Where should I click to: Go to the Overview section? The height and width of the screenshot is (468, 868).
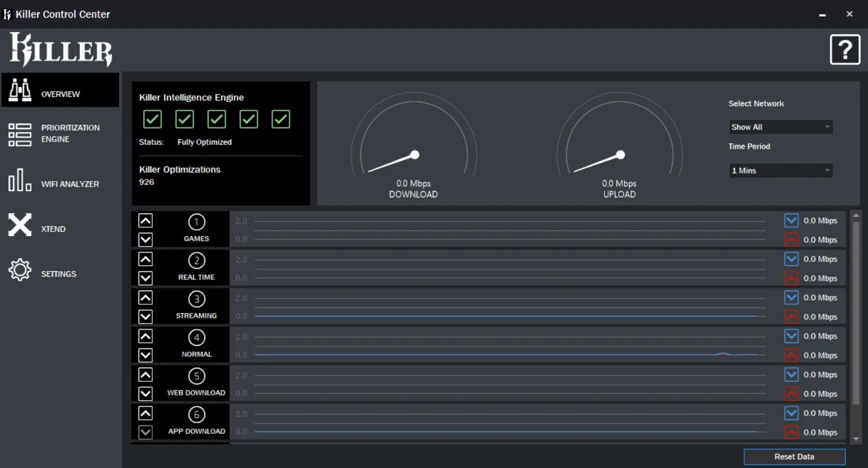point(60,90)
